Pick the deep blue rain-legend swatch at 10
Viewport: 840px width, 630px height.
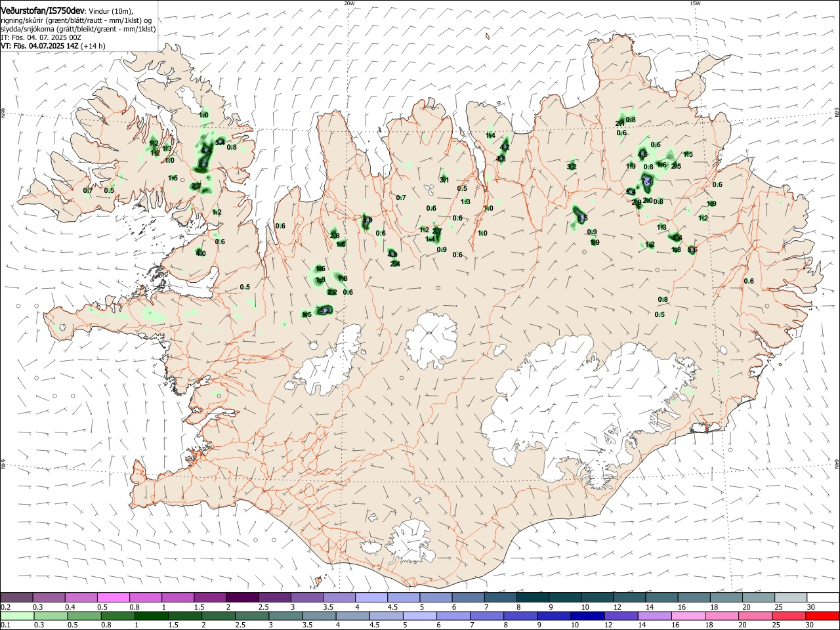(x=587, y=616)
